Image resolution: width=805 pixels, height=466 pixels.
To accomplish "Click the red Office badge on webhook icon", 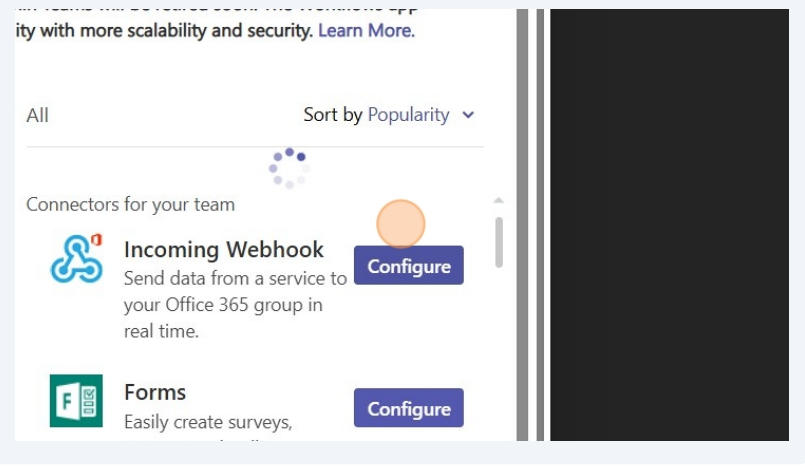I will point(96,240).
